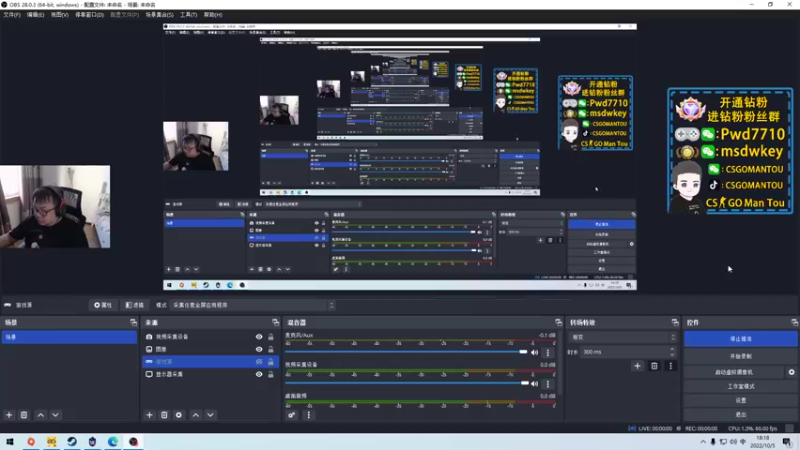This screenshot has height=450, width=800.
Task: Open the source 滤镜 filters button
Action: pos(135,305)
